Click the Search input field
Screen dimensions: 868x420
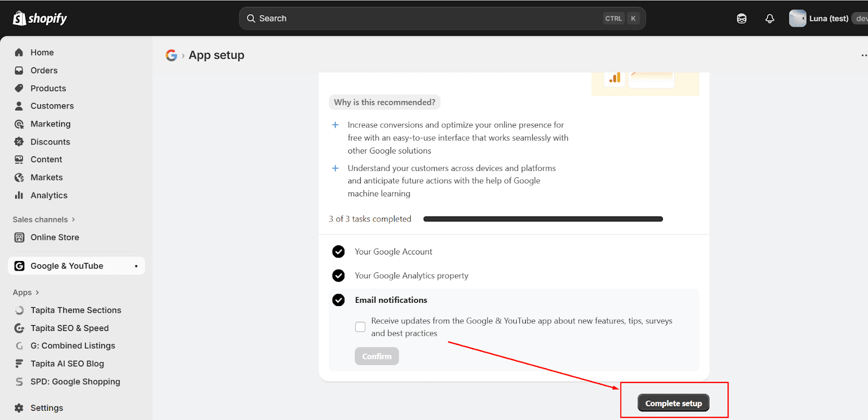coord(442,18)
